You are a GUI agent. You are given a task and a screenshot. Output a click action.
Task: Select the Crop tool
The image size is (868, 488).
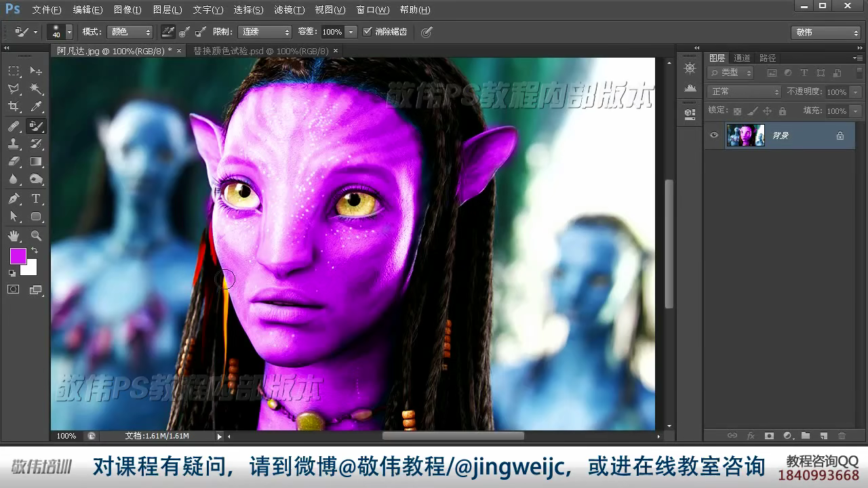(14, 107)
